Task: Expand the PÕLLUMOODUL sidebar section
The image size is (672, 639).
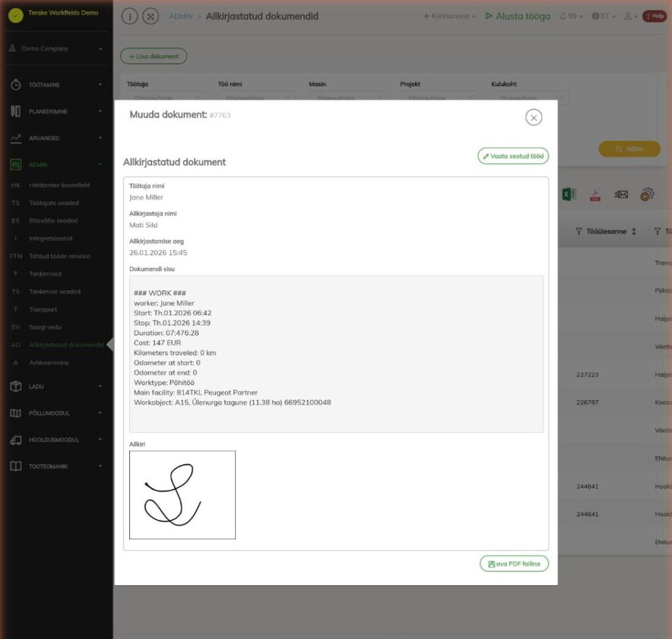Action: click(x=56, y=413)
